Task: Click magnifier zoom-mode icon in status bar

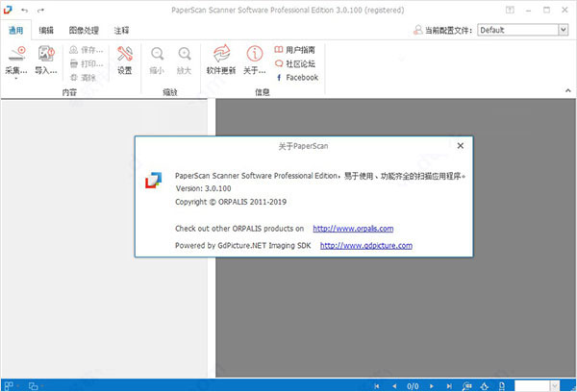Action: (467, 385)
